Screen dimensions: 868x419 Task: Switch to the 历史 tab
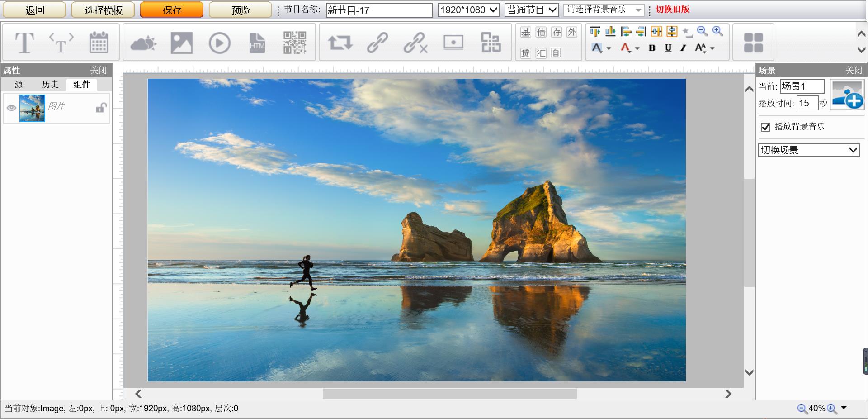click(x=50, y=85)
